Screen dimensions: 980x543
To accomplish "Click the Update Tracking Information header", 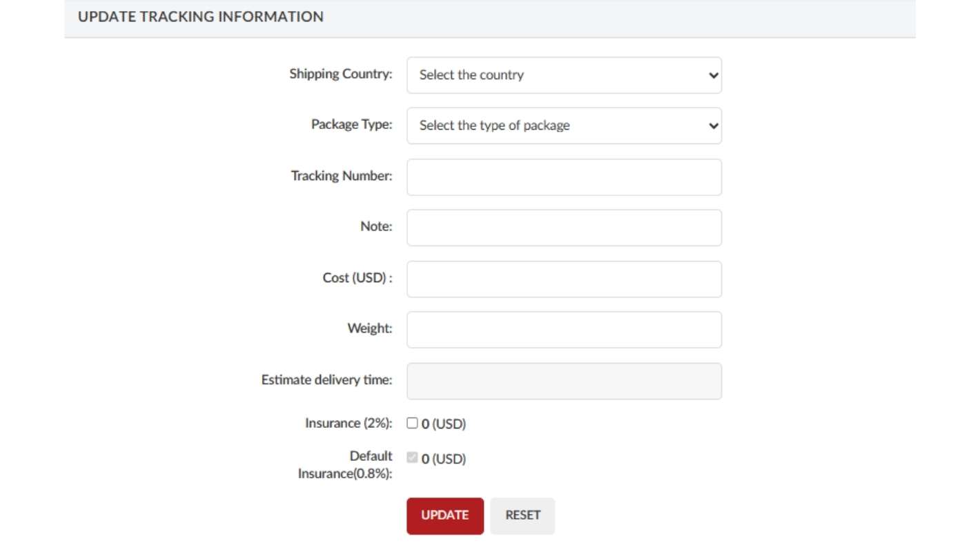I will (200, 17).
